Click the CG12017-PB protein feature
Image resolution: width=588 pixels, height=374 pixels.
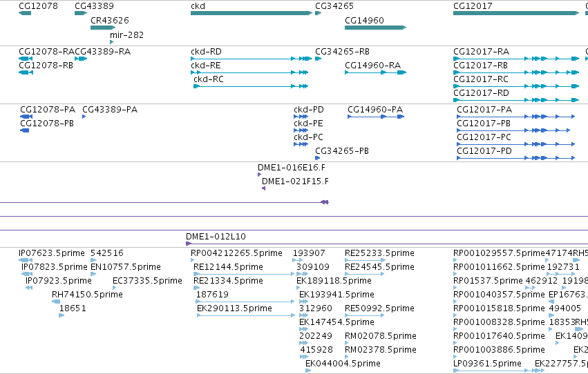(x=513, y=130)
